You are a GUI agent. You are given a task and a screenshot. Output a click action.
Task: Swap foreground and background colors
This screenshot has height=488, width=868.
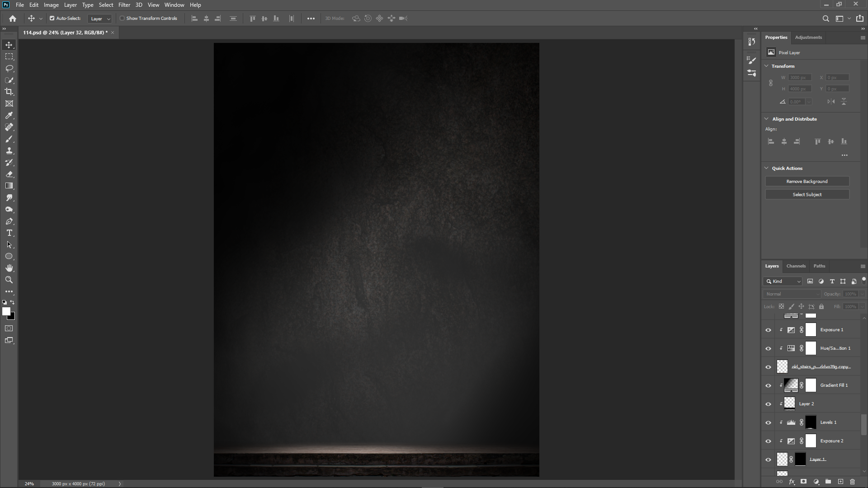[x=13, y=302]
